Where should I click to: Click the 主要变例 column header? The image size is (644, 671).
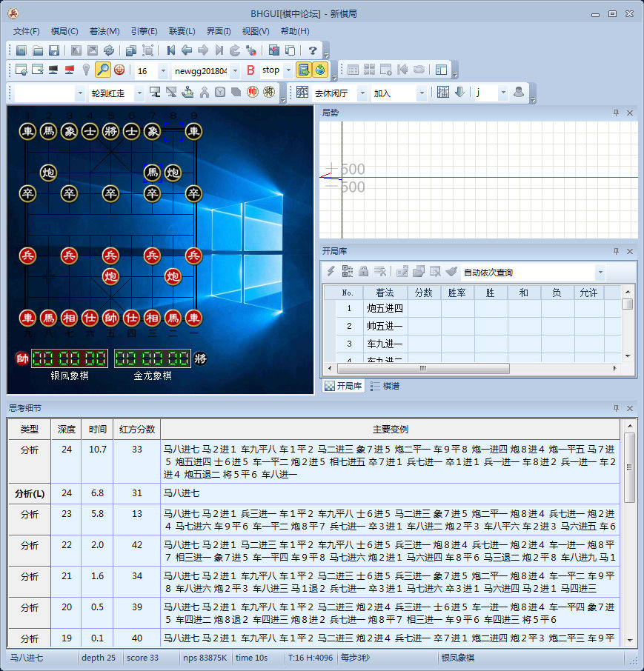pos(390,430)
